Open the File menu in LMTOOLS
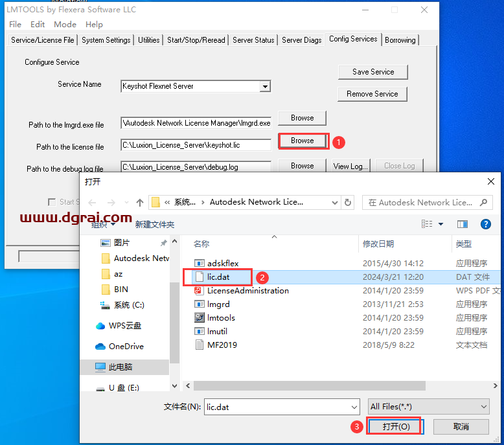 click(x=15, y=25)
